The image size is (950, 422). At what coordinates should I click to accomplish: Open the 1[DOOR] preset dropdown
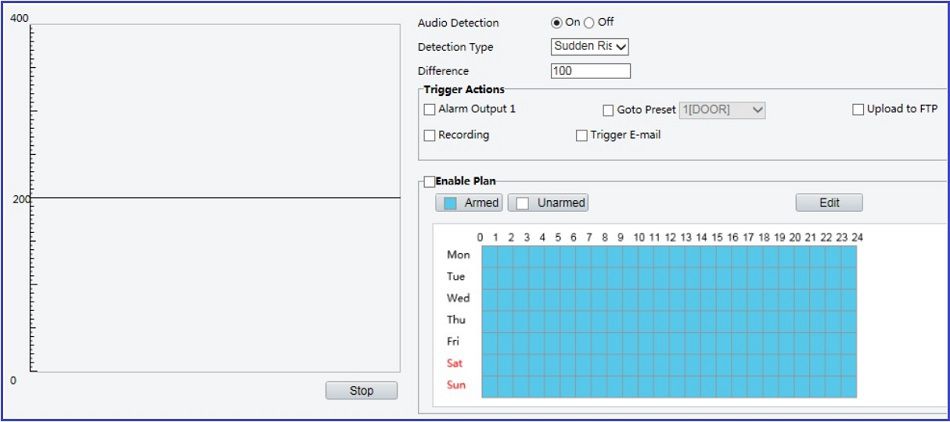[722, 110]
